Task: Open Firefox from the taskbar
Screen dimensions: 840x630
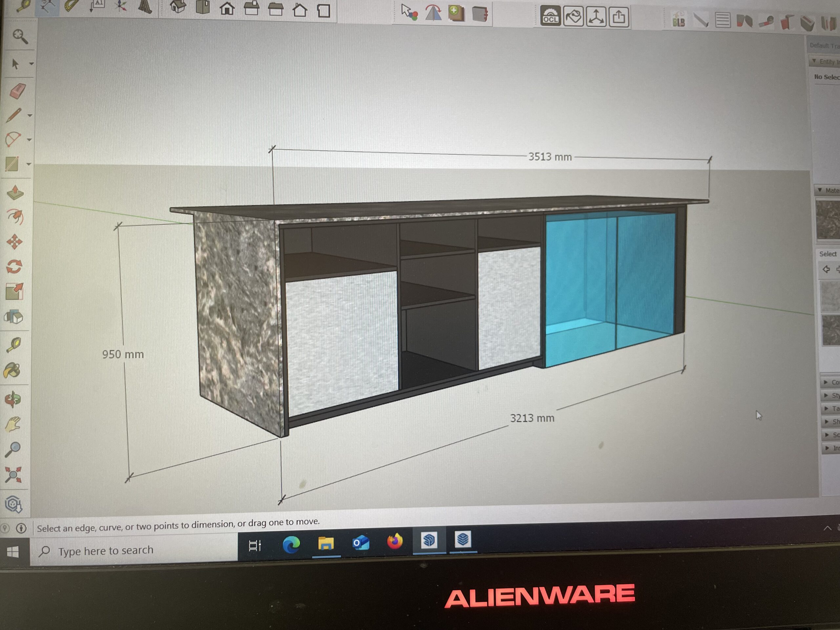Action: tap(394, 541)
